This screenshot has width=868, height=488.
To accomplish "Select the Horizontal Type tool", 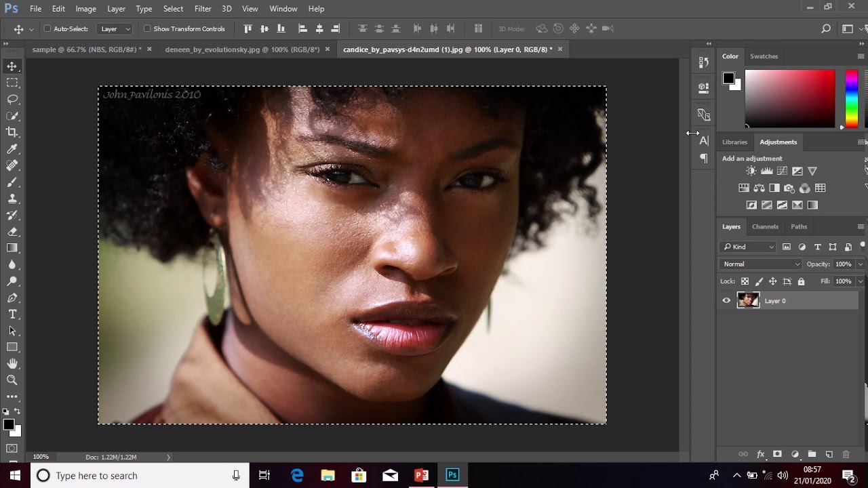I will 12,314.
